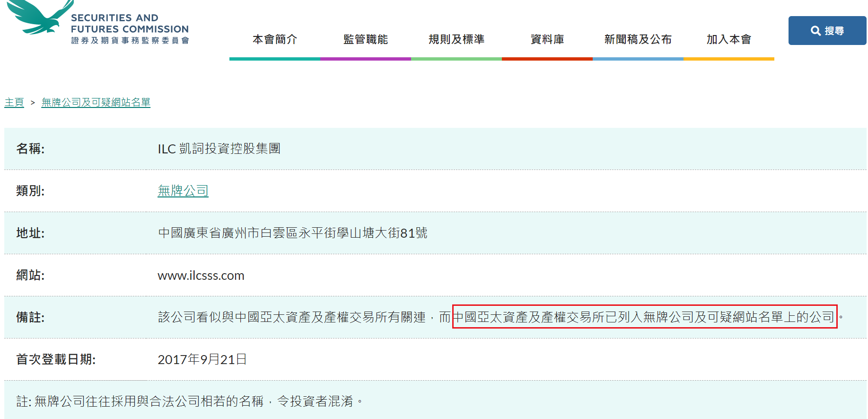
Task: Click the footnote starting 註: 無牌公司往往
Action: click(189, 401)
